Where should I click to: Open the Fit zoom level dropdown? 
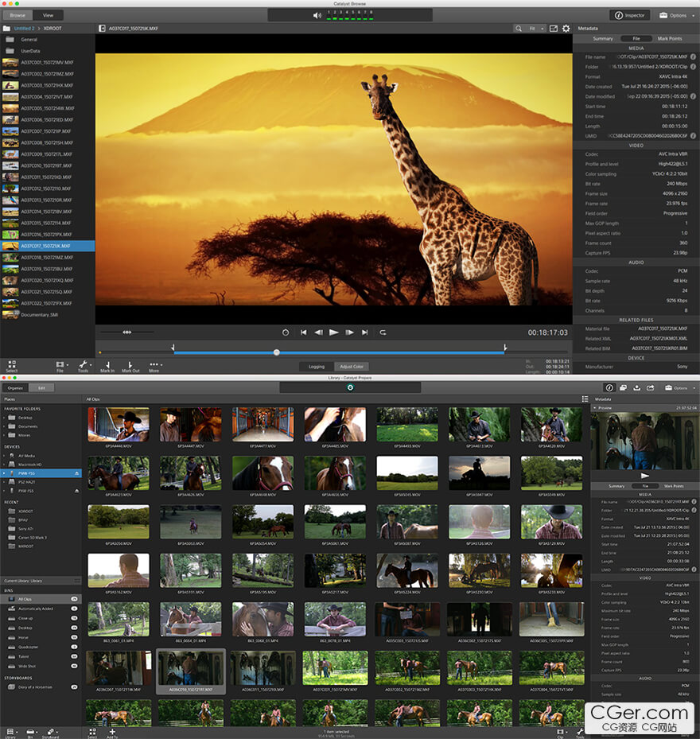(x=535, y=29)
